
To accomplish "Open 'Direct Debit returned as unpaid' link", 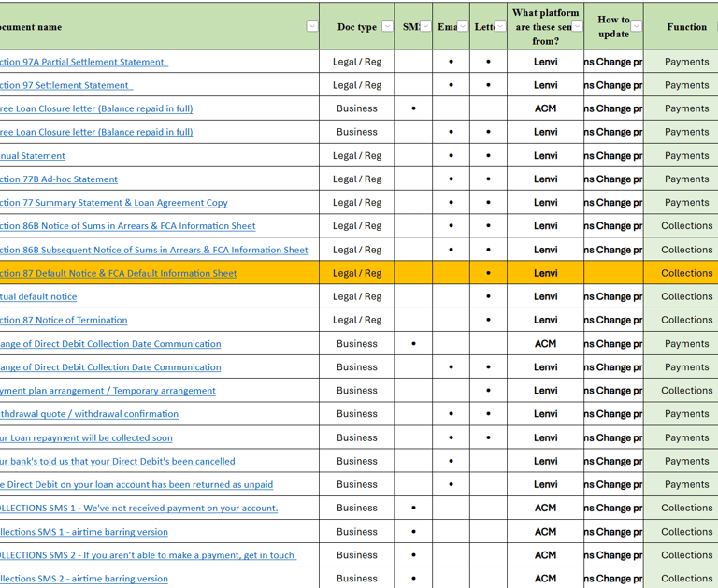I will pyautogui.click(x=136, y=484).
